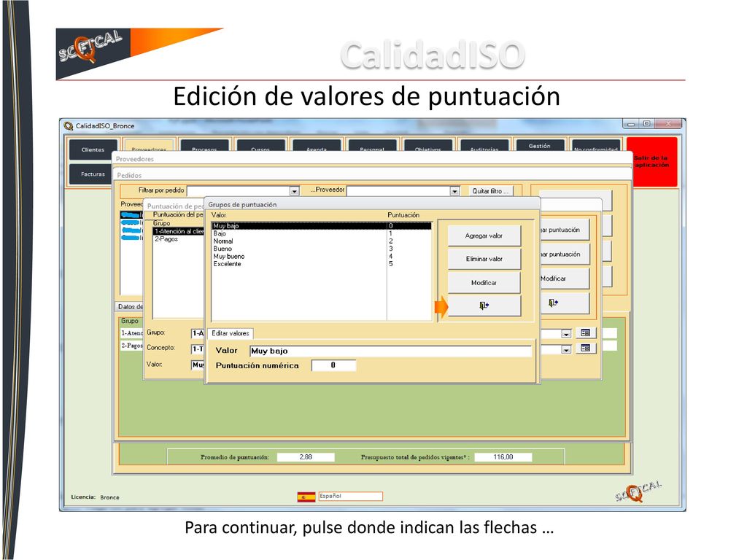Click the 'Valor' column header

[219, 215]
